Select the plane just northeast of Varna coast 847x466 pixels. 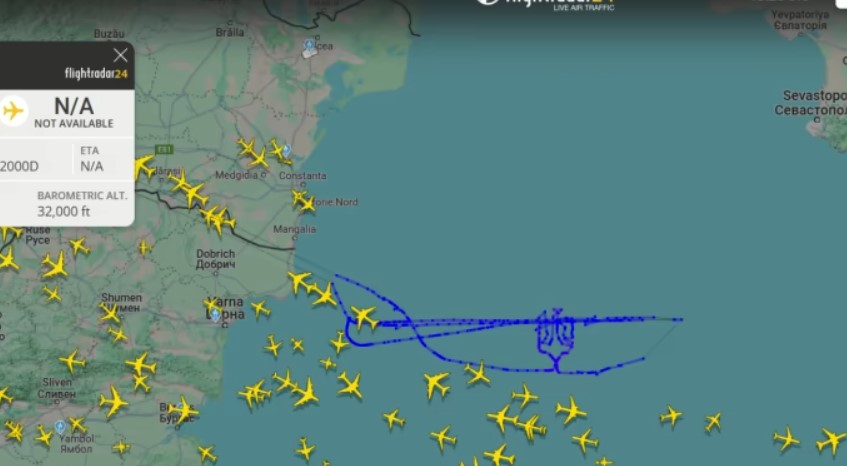[x=299, y=281]
